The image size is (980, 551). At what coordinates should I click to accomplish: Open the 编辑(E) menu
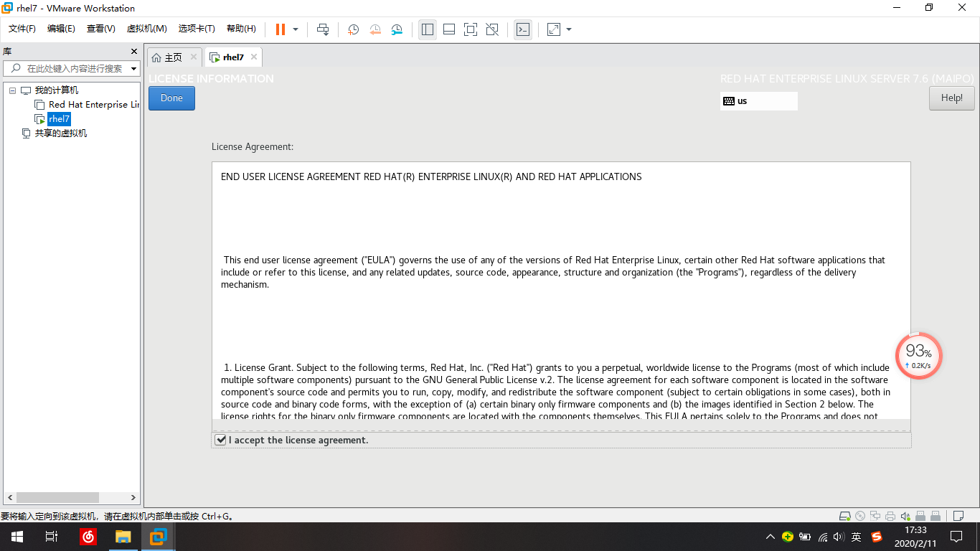[x=61, y=29]
